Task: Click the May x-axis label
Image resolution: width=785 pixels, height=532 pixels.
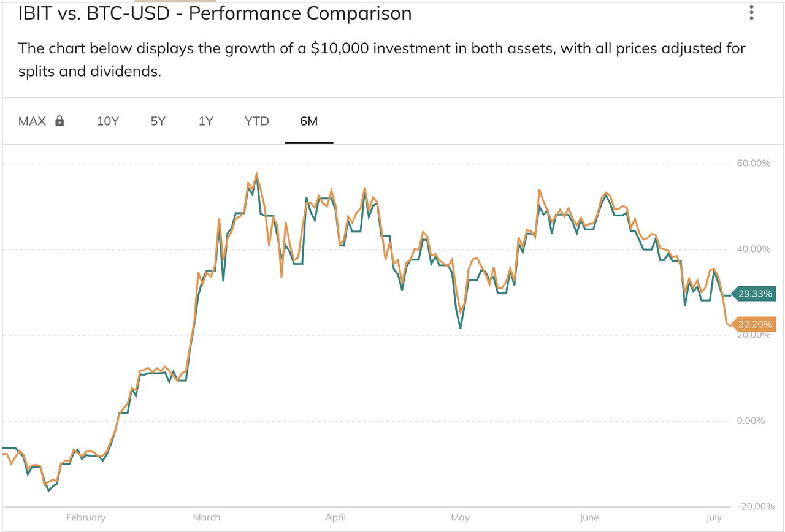Action: tap(460, 517)
